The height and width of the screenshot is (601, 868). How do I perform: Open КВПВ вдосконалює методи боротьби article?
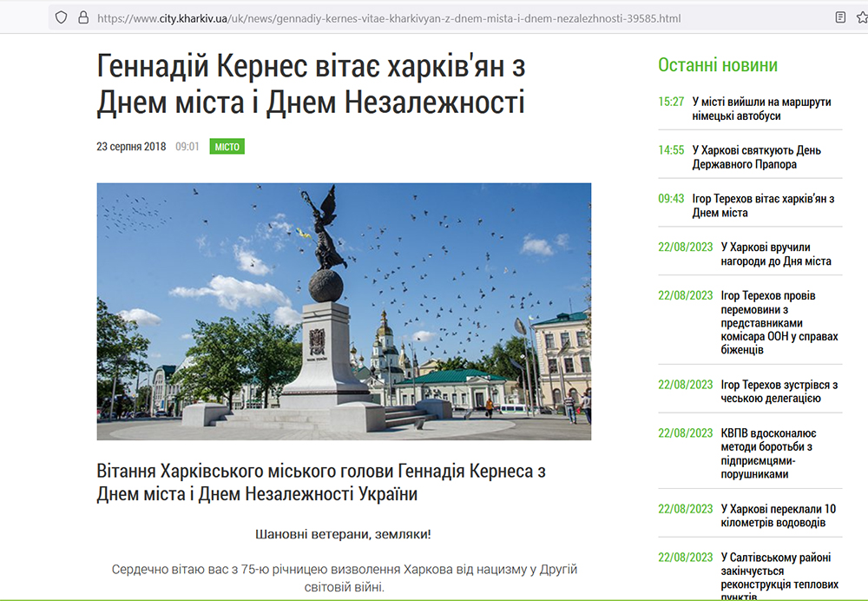pos(768,453)
